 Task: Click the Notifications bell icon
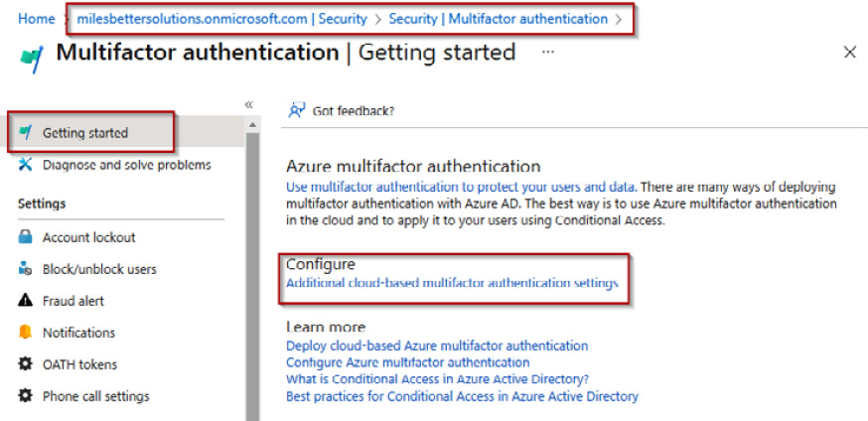click(26, 333)
